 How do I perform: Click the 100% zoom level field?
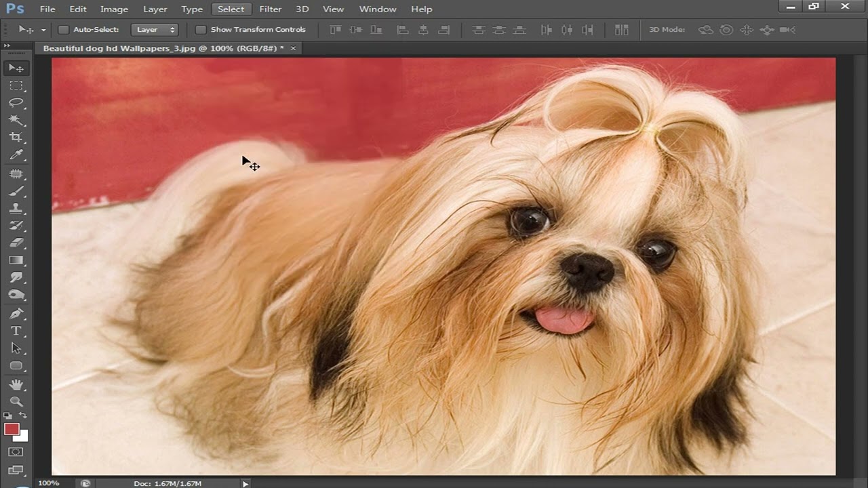[49, 483]
